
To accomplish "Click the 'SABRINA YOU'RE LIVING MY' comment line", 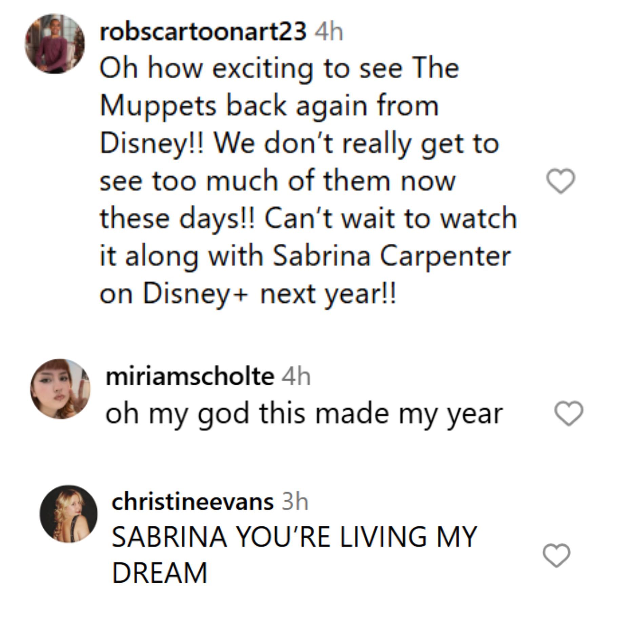I will 294,537.
